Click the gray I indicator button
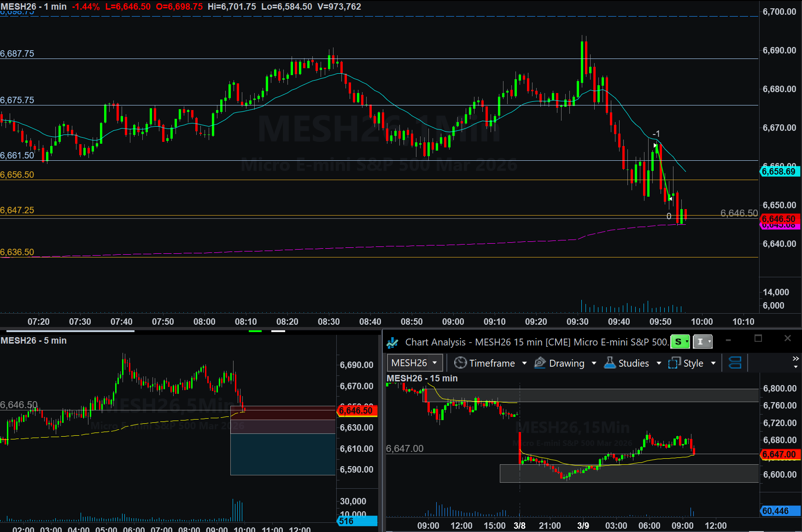Viewport: 802px width, 532px height. (x=702, y=342)
